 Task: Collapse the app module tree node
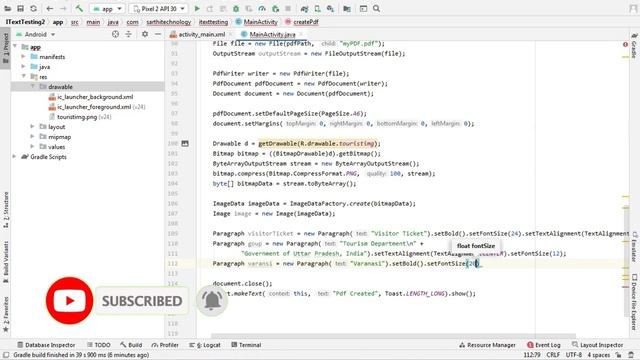point(16,47)
